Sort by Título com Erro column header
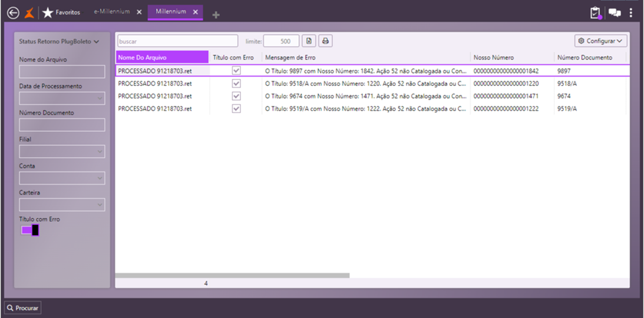This screenshot has width=644, height=318. [x=235, y=58]
